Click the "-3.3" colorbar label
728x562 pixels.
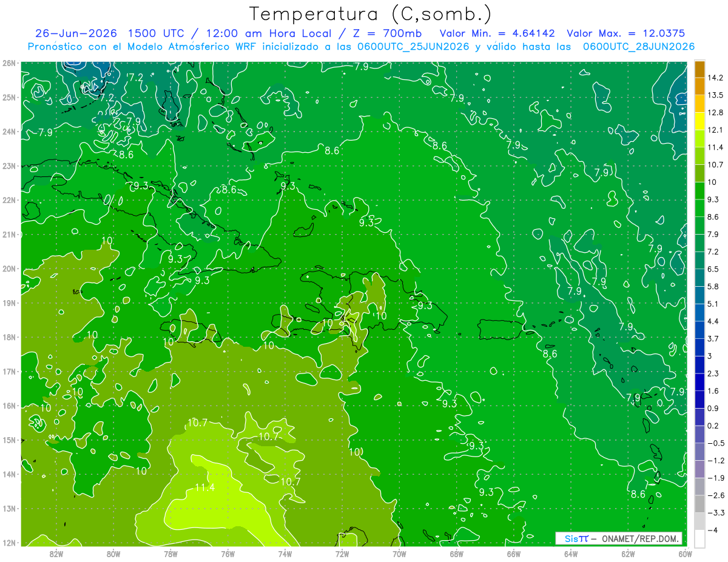point(715,512)
